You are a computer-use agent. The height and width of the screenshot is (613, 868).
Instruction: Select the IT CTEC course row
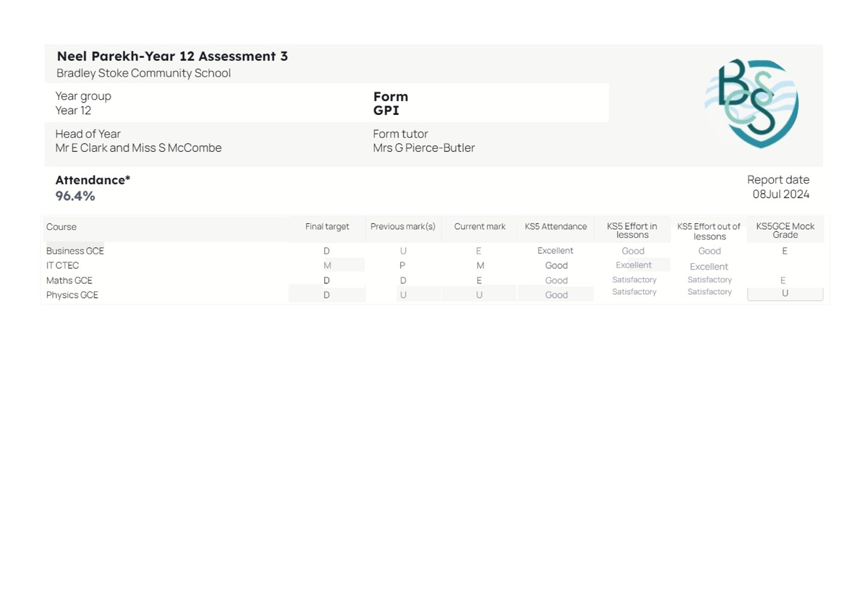click(x=62, y=265)
